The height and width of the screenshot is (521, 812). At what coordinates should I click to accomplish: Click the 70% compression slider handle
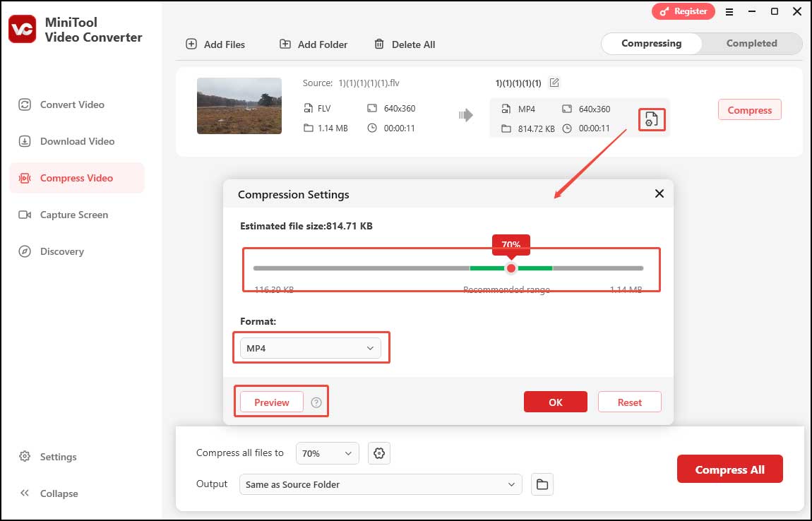(511, 268)
